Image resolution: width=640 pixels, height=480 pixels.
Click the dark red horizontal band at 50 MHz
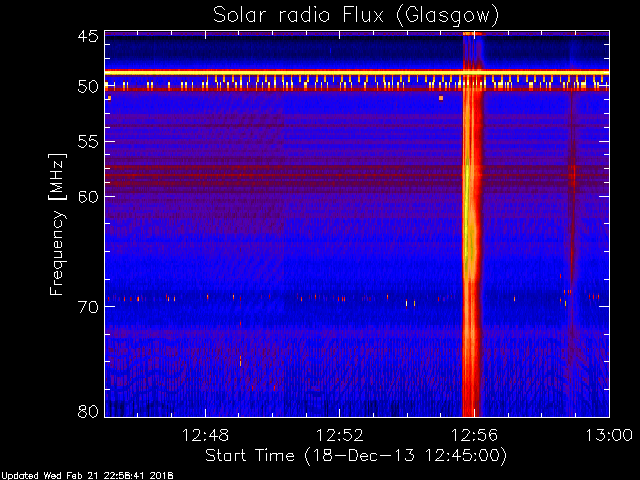coord(300,90)
